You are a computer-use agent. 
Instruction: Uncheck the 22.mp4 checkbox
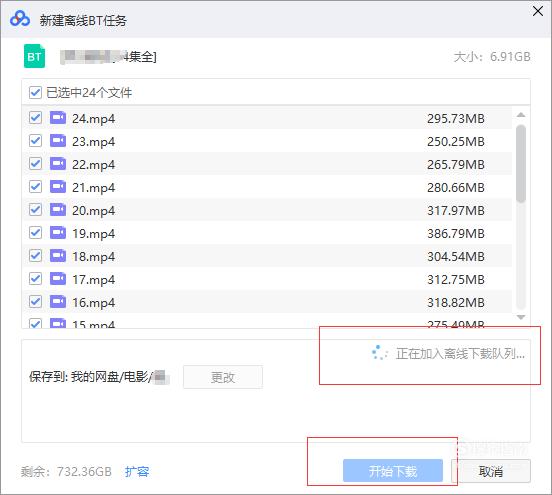(x=35, y=164)
